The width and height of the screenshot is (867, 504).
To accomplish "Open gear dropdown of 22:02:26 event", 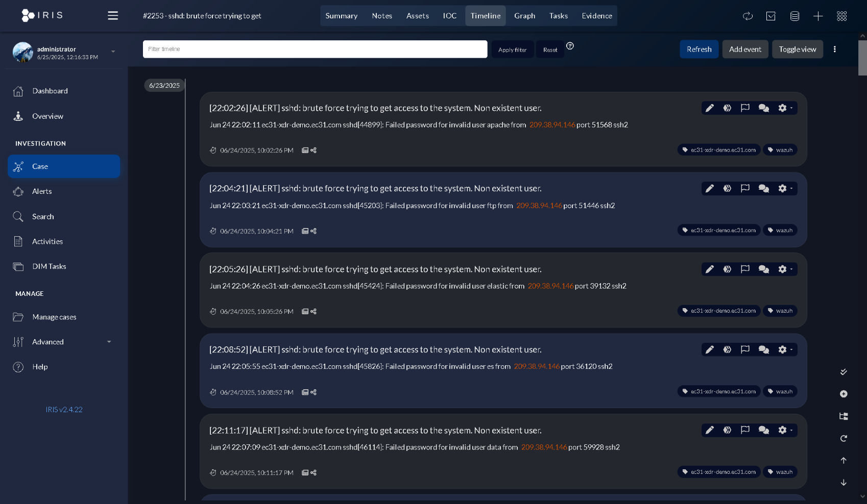I will point(785,108).
